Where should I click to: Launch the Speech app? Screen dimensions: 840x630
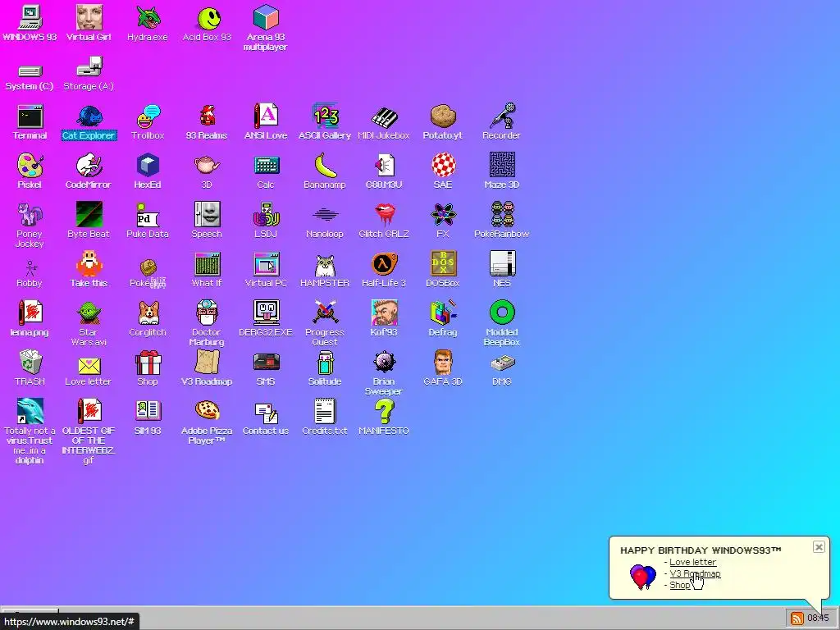click(x=207, y=216)
